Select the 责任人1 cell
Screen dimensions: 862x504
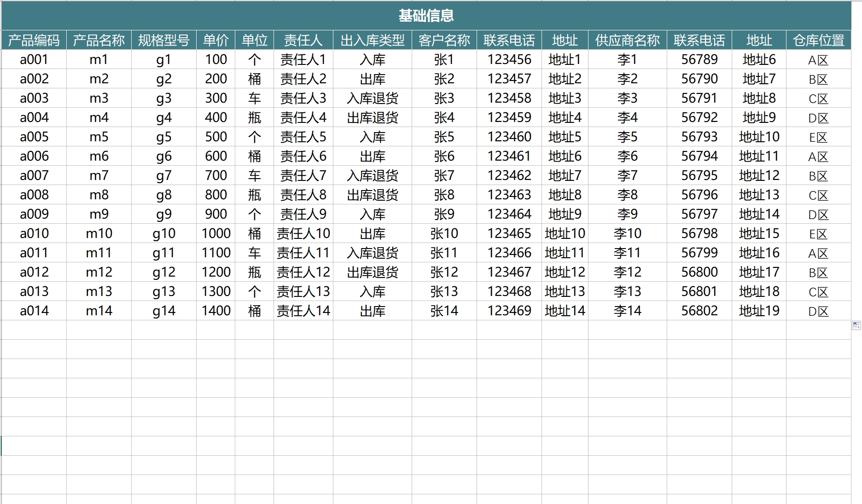[303, 59]
